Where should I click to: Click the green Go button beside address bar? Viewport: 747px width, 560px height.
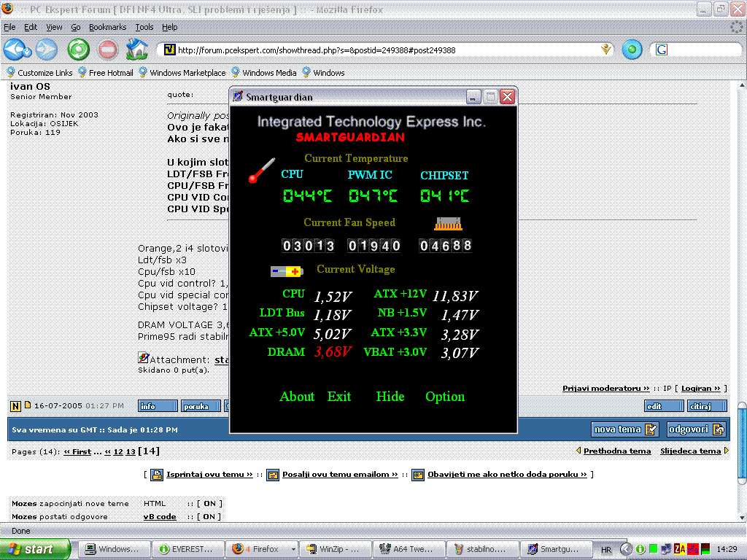tap(632, 50)
